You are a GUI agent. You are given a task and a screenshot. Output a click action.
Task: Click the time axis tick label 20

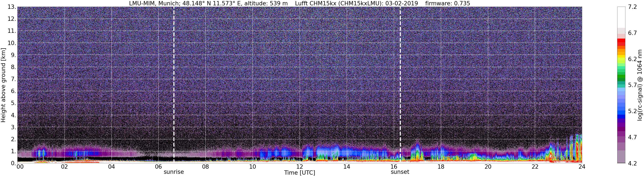click(x=488, y=167)
